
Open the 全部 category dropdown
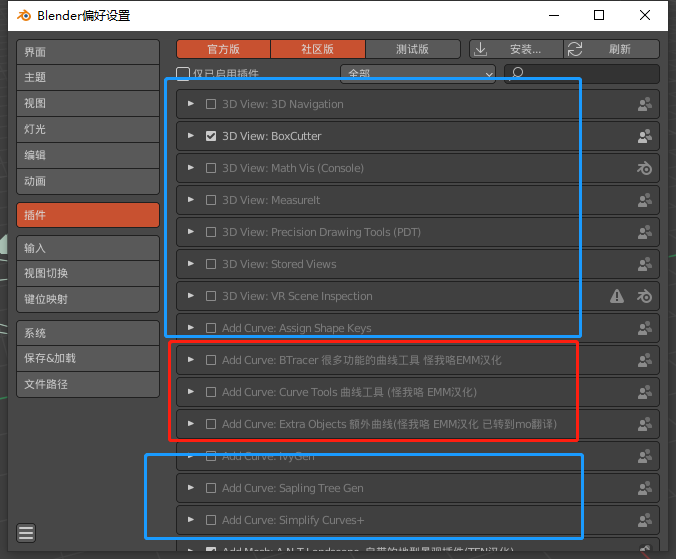pos(418,74)
